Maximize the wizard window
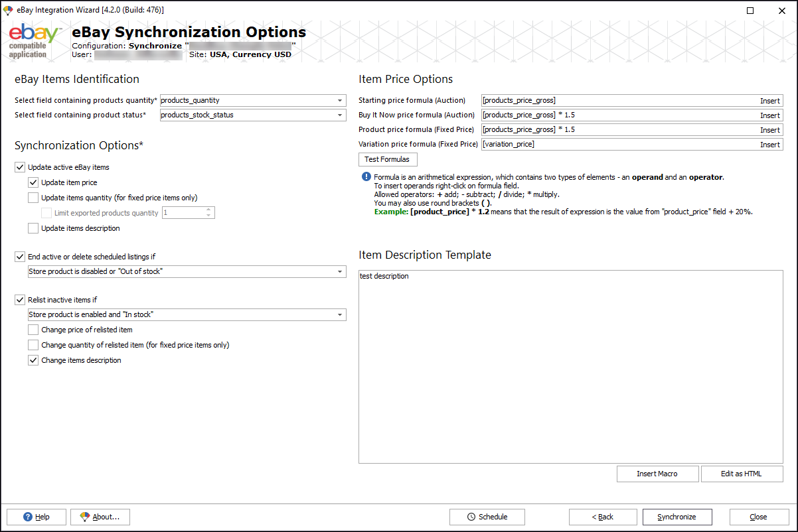The image size is (798, 532). click(x=750, y=10)
